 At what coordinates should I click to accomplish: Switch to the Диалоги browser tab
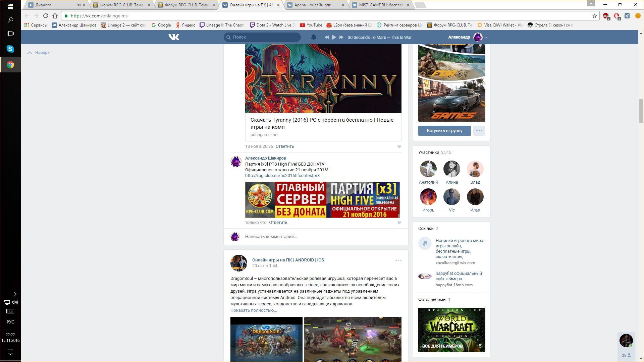[50, 5]
